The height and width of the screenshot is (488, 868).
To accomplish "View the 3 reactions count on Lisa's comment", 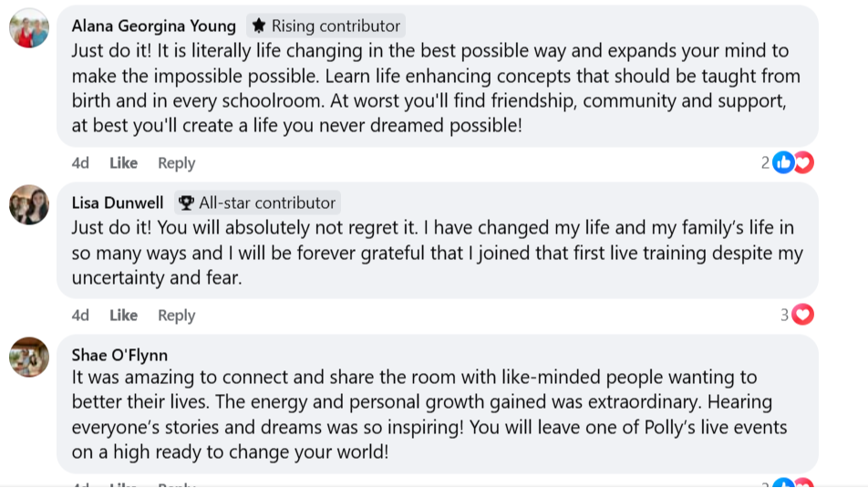I will click(x=784, y=316).
